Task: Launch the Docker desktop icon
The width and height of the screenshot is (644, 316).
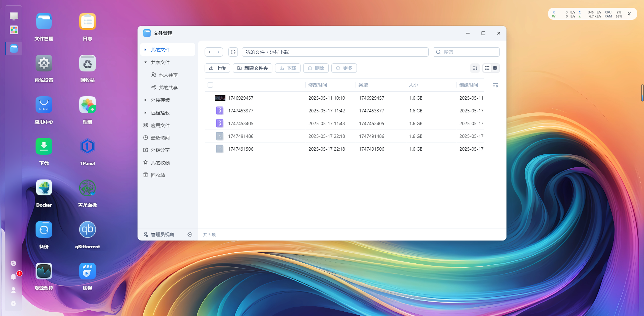Action: [x=44, y=189]
